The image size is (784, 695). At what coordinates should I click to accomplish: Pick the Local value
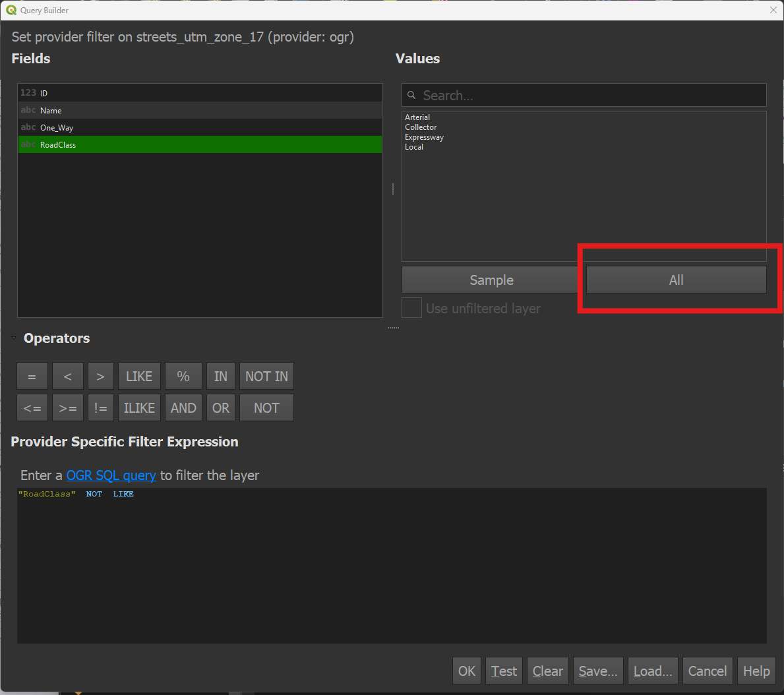[414, 147]
